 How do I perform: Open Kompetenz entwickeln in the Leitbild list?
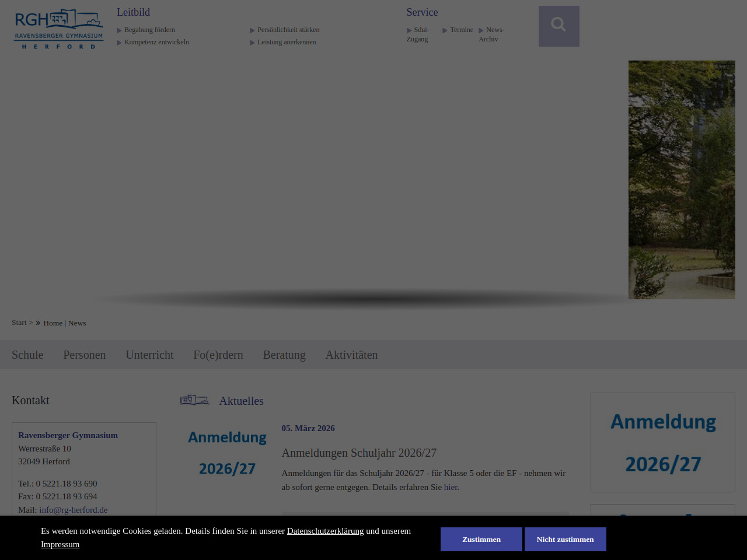tap(156, 42)
